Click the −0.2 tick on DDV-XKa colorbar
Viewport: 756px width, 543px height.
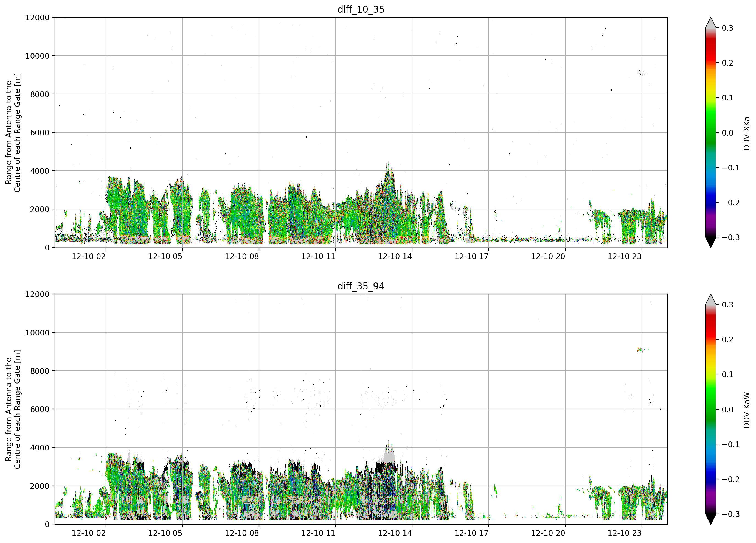pos(731,203)
